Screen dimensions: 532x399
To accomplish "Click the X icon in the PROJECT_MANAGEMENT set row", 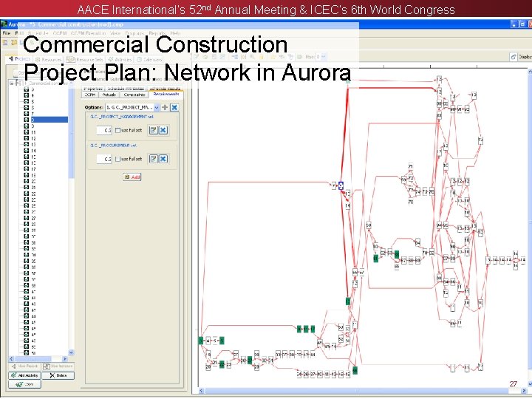I will click(x=163, y=130).
